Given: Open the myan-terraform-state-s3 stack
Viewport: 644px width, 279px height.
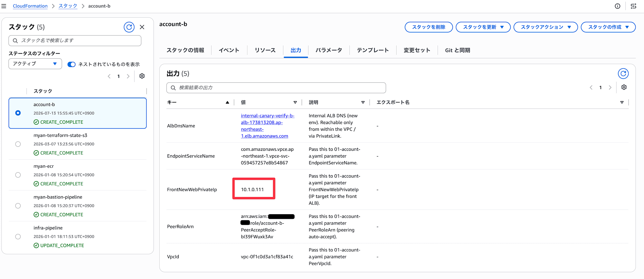Looking at the screenshot, I should 61,135.
